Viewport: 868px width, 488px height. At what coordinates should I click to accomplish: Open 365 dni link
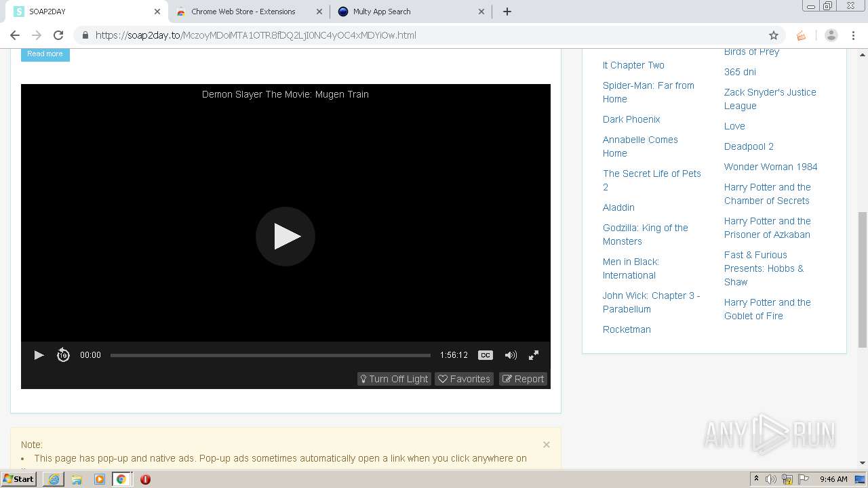(740, 72)
